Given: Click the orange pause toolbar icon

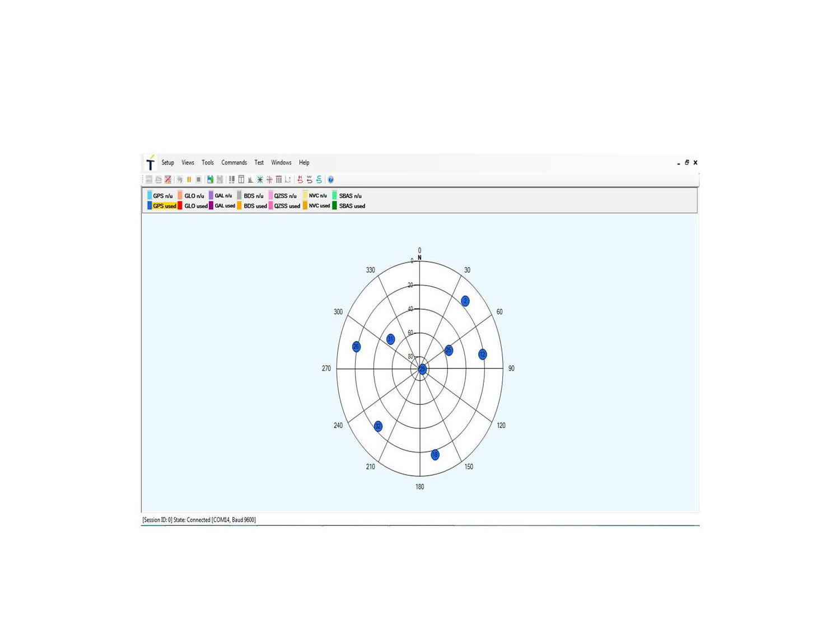Looking at the screenshot, I should (x=189, y=180).
